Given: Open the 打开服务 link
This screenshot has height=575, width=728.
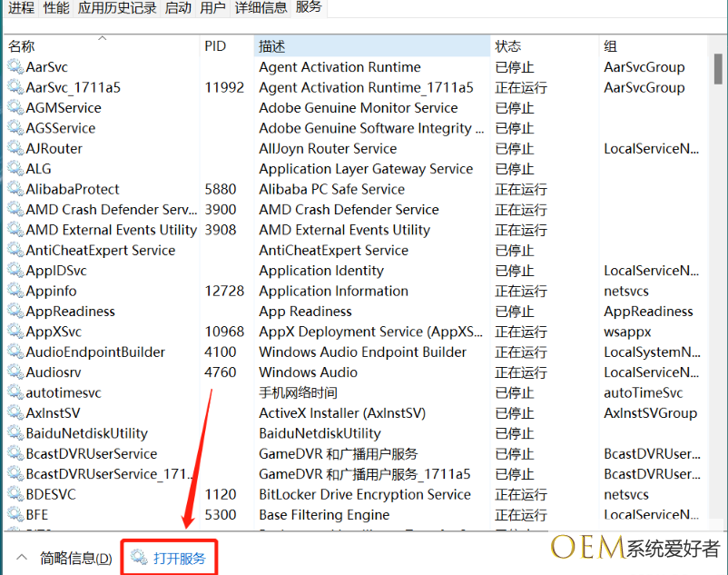Looking at the screenshot, I should 180,558.
